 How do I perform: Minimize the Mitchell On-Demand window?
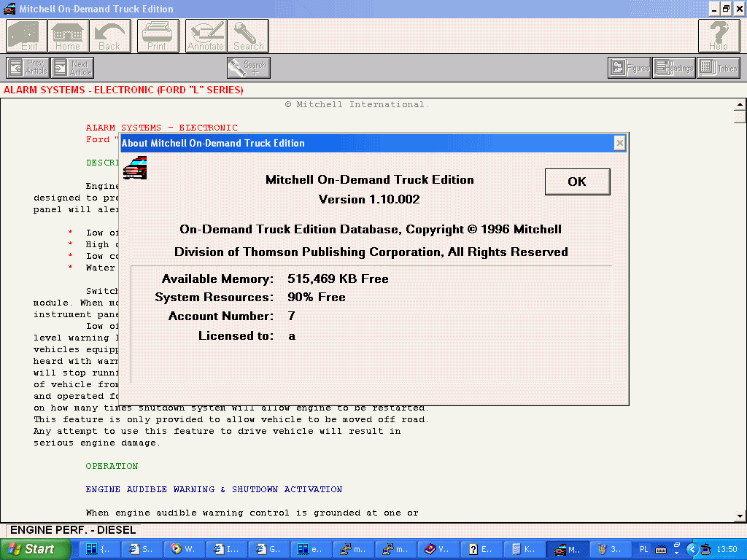point(713,9)
